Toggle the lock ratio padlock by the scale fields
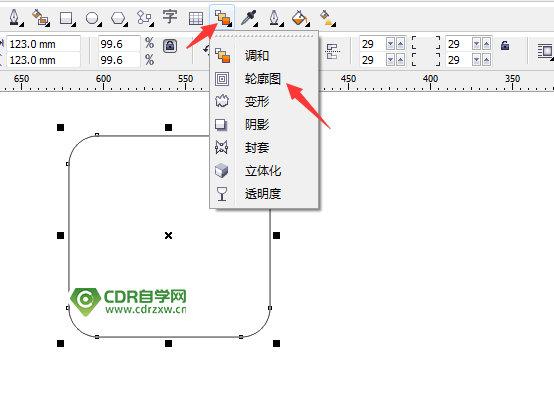This screenshot has height=413, width=554. 170,46
